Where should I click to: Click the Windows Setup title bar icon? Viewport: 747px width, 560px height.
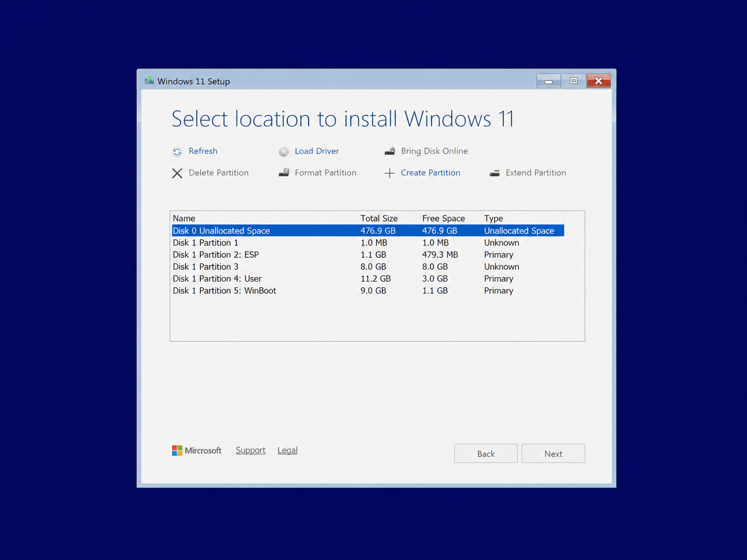[x=149, y=80]
